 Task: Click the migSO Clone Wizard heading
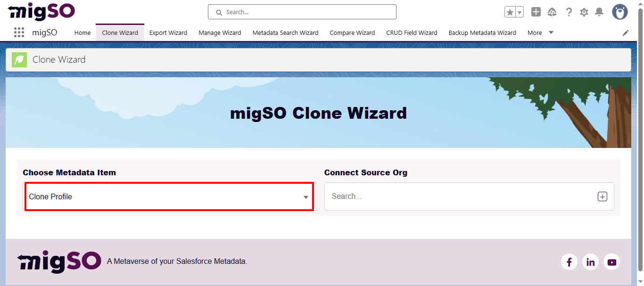pos(318,113)
